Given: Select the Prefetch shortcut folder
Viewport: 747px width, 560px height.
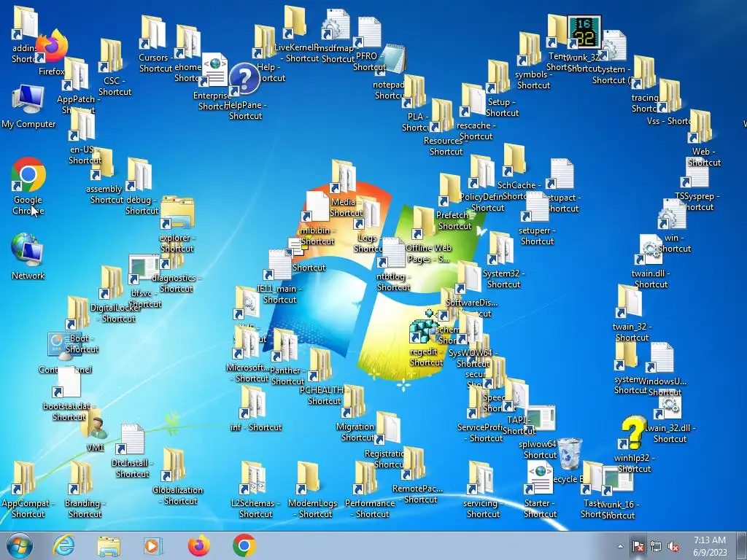Looking at the screenshot, I should point(449,190).
